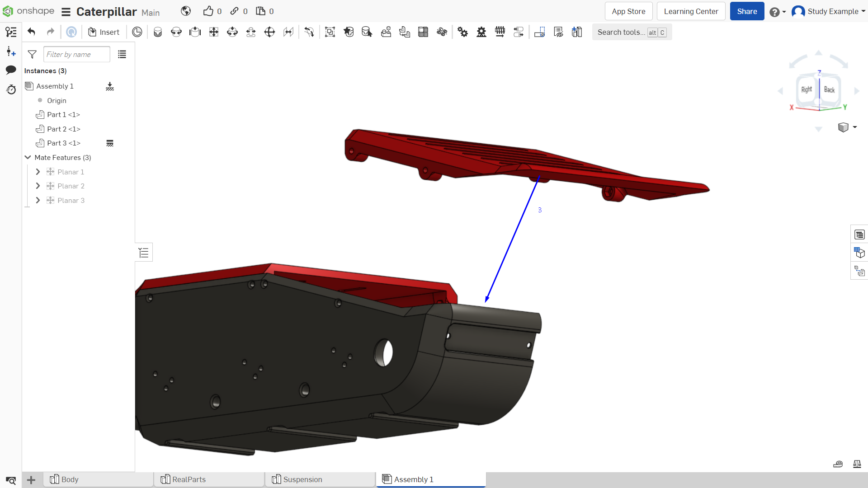Toggle the feature list panel flyout
Screen dimensions: 868x488
(x=144, y=253)
